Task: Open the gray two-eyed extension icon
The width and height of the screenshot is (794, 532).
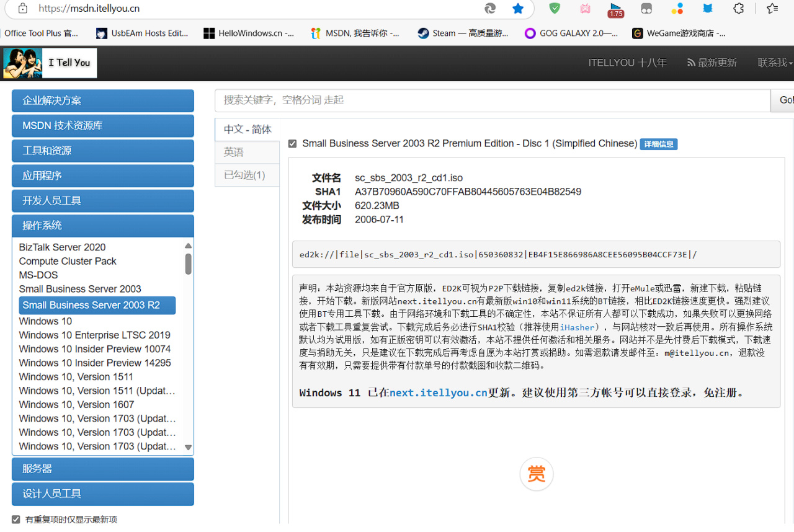Action: (x=646, y=9)
